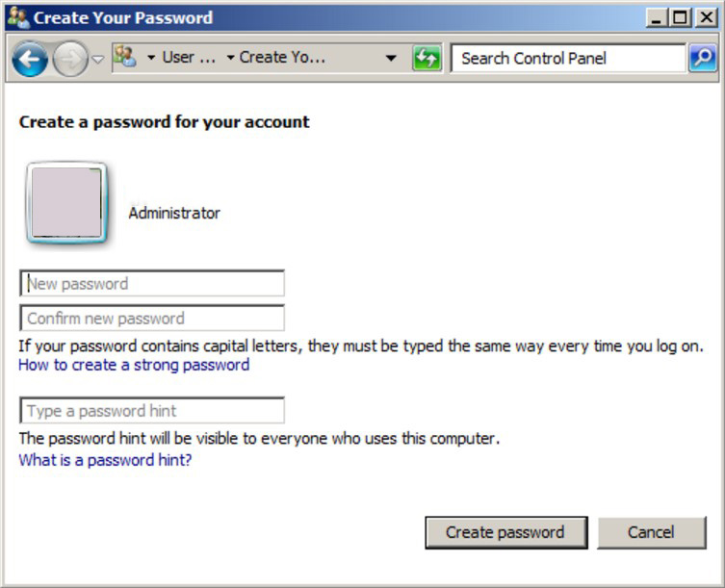The height and width of the screenshot is (588, 725).
Task: Click the greyed Forward arrow button
Action: coord(70,59)
